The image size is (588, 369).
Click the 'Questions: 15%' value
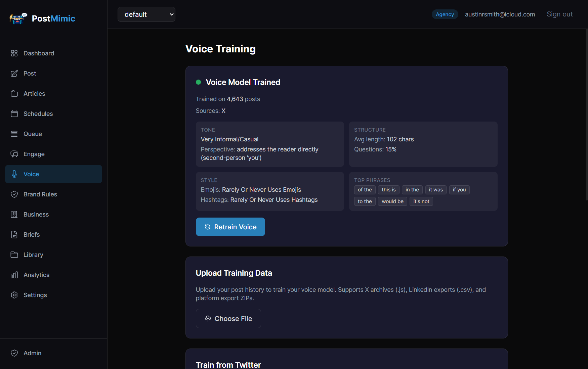click(x=375, y=149)
